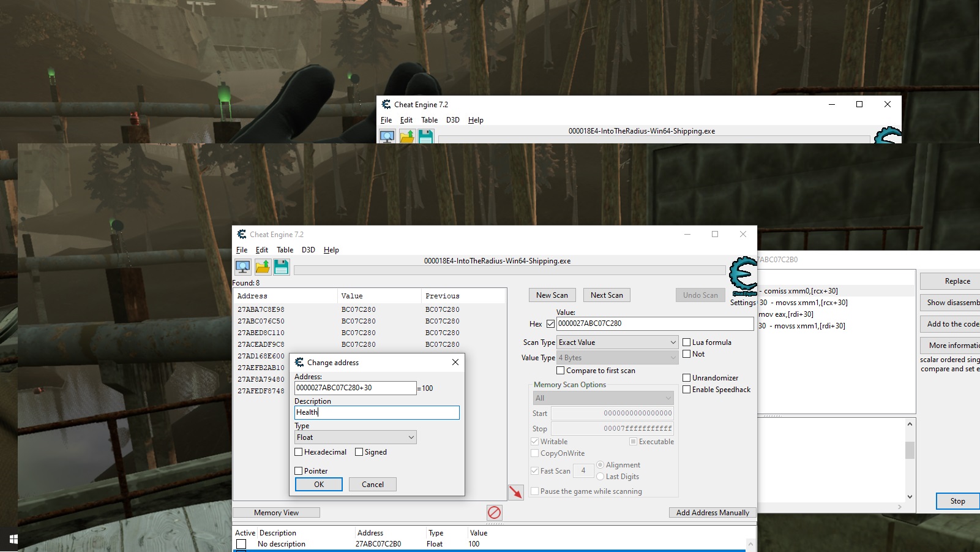The width and height of the screenshot is (980, 552).
Task: Click the Next Scan button
Action: (x=607, y=295)
